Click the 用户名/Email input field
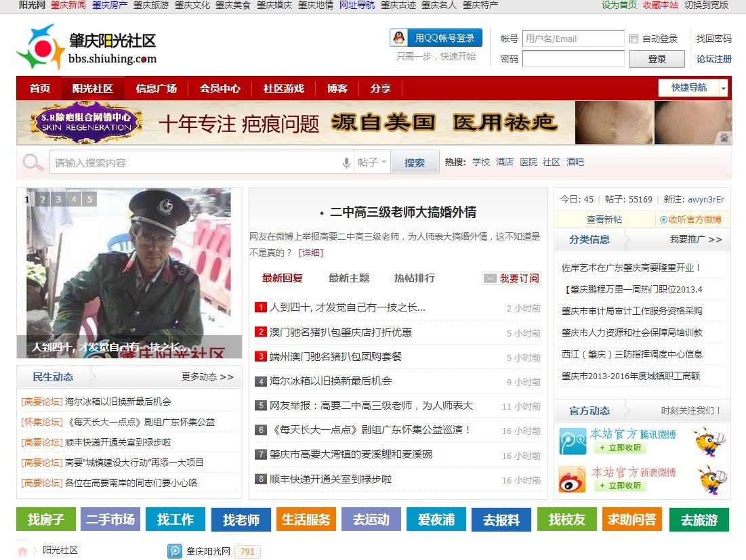The width and height of the screenshot is (746, 560). click(x=573, y=39)
